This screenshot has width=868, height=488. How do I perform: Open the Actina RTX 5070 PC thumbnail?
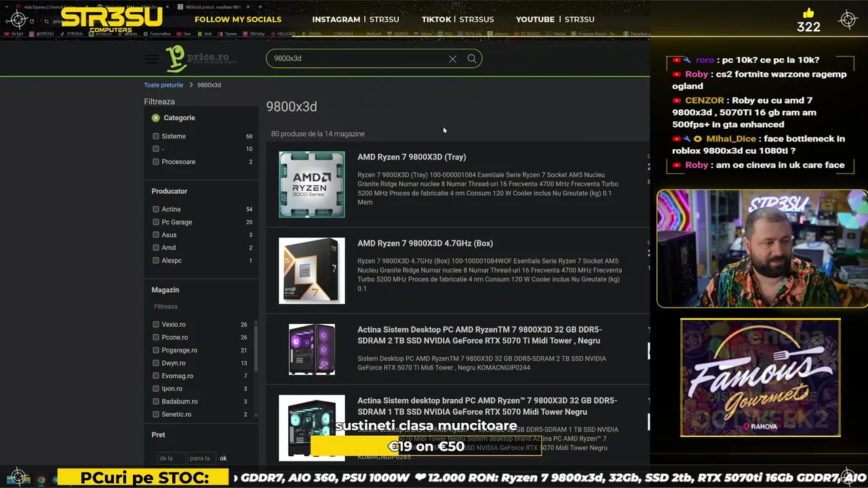coord(312,427)
